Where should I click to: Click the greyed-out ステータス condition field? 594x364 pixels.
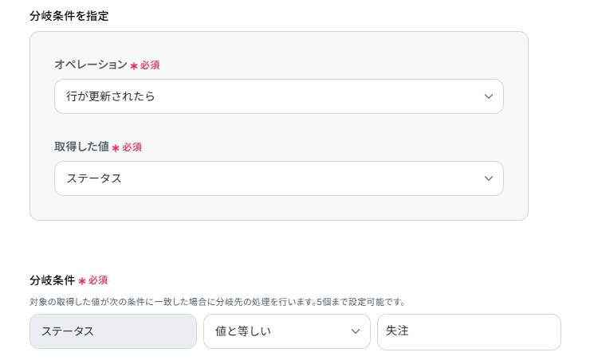tap(113, 331)
